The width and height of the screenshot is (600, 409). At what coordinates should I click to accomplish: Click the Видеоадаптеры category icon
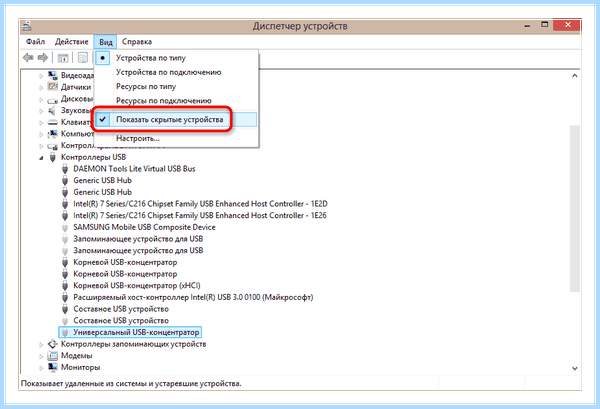[x=52, y=75]
